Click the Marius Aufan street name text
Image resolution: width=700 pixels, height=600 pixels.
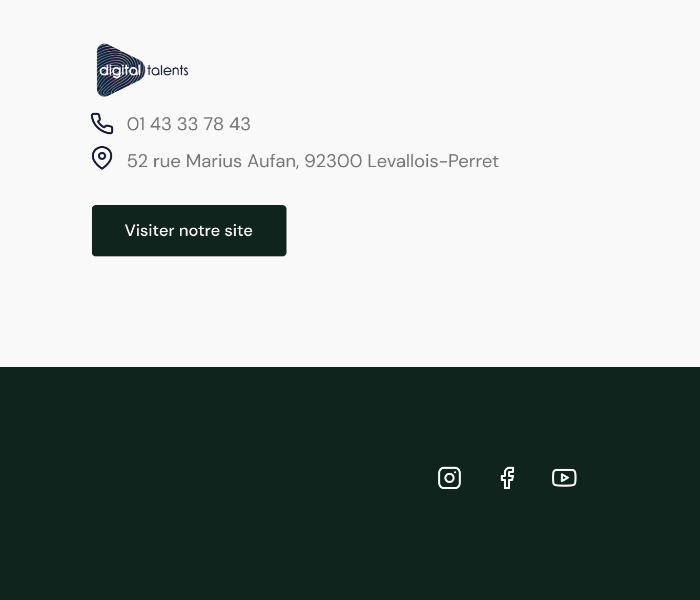point(242,161)
